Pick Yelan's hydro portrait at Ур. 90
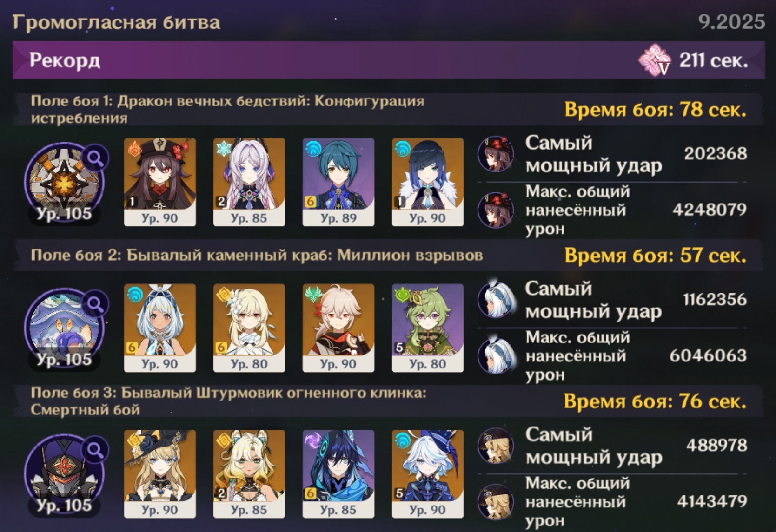The image size is (776, 532). tap(428, 182)
